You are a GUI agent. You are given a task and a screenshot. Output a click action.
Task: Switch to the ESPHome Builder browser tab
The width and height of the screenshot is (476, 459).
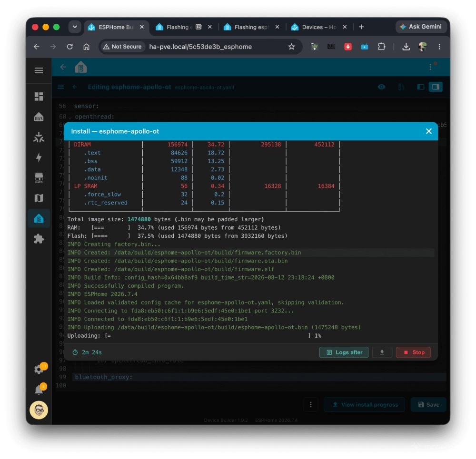[116, 27]
